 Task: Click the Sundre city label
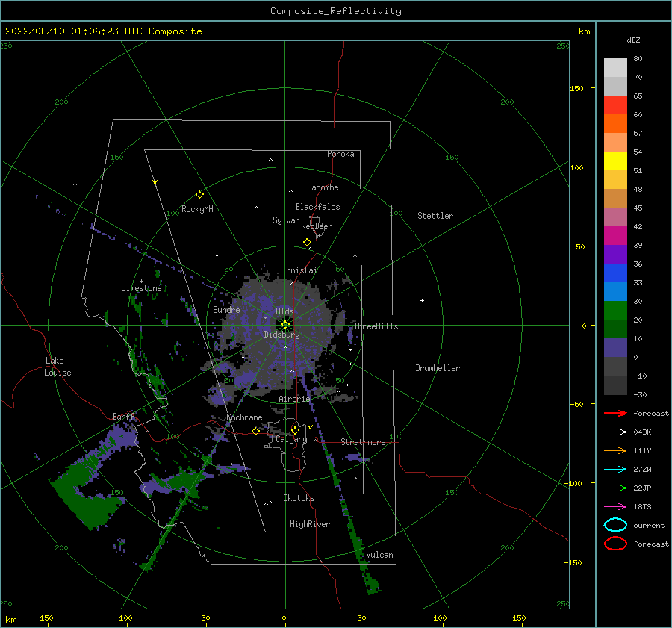pyautogui.click(x=226, y=310)
